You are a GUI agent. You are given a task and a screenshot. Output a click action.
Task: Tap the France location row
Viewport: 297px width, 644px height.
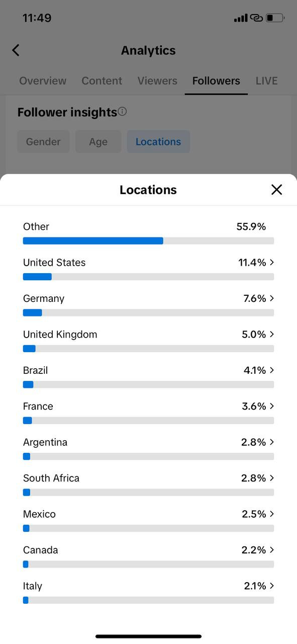(x=148, y=412)
